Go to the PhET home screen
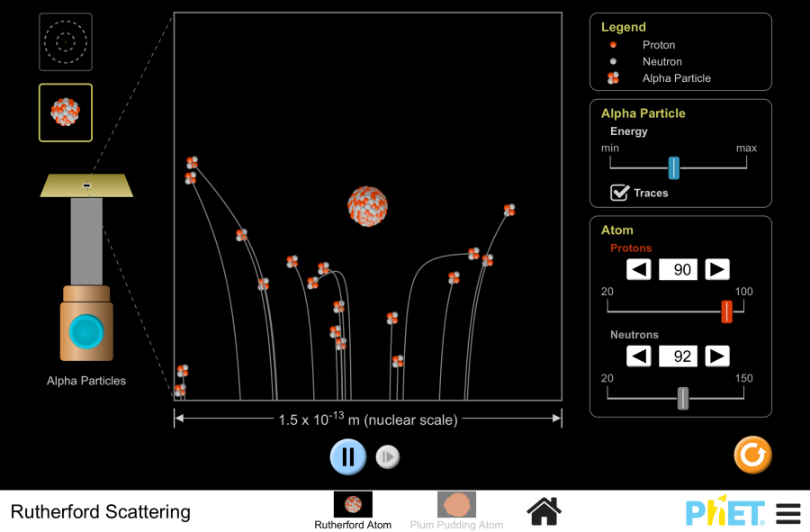 point(544,511)
